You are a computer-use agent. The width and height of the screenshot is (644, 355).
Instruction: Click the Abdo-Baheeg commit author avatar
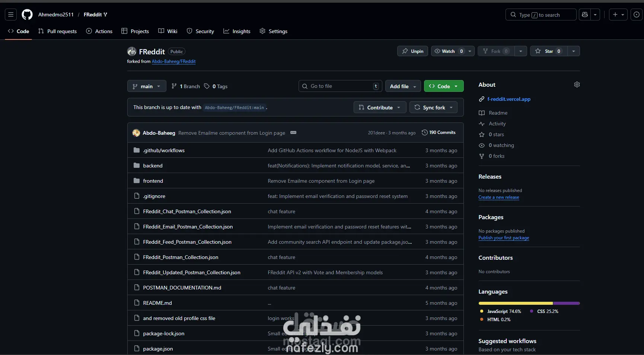pyautogui.click(x=136, y=133)
